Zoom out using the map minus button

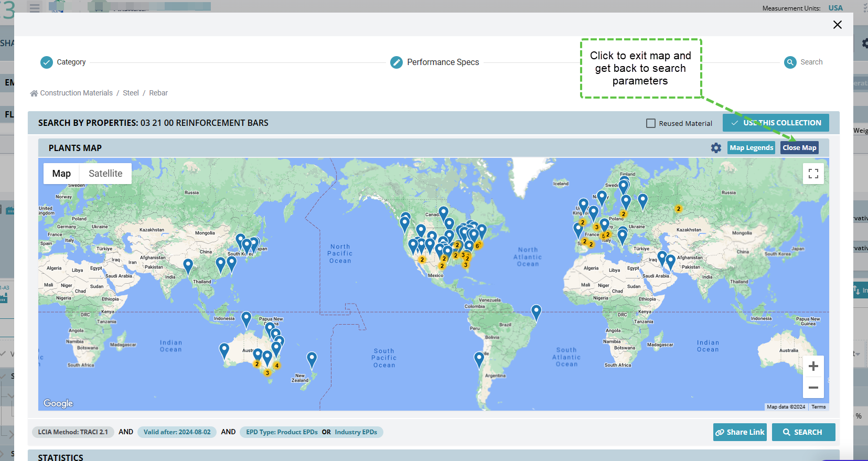813,388
